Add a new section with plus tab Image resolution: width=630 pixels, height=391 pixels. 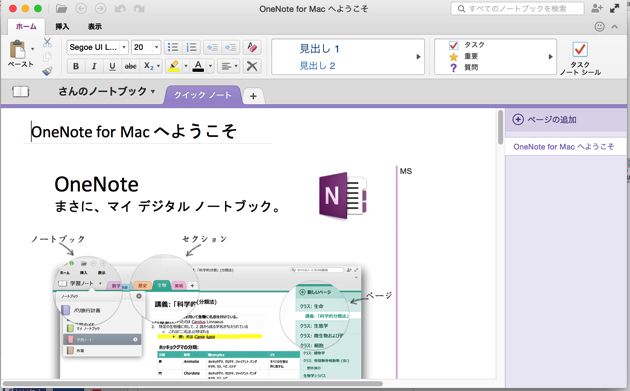pyautogui.click(x=253, y=96)
